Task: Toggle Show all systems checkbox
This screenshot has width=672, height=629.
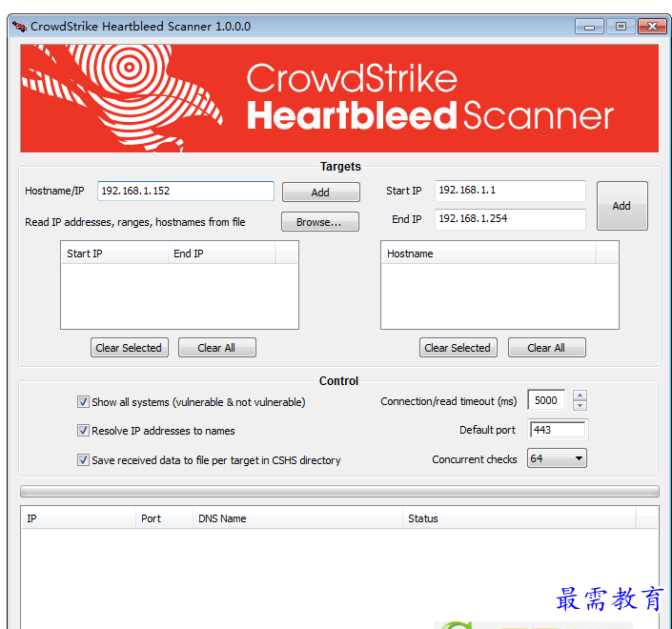Action: click(83, 402)
